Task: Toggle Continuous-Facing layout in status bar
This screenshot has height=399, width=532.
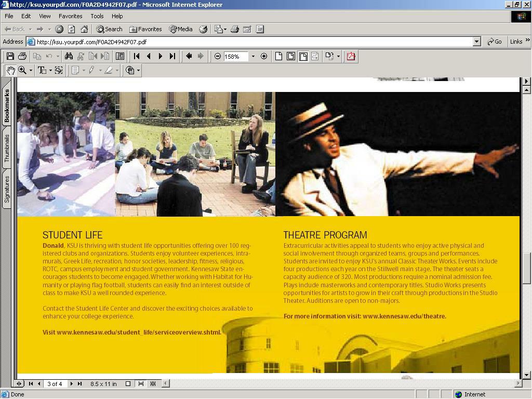Action: click(x=153, y=384)
